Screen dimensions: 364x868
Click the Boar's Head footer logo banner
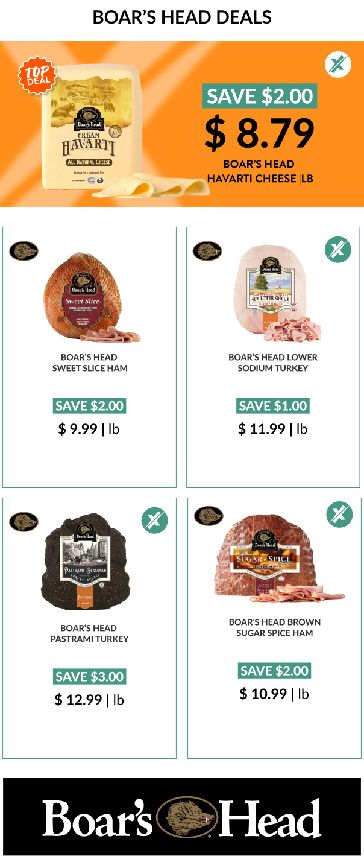click(182, 817)
